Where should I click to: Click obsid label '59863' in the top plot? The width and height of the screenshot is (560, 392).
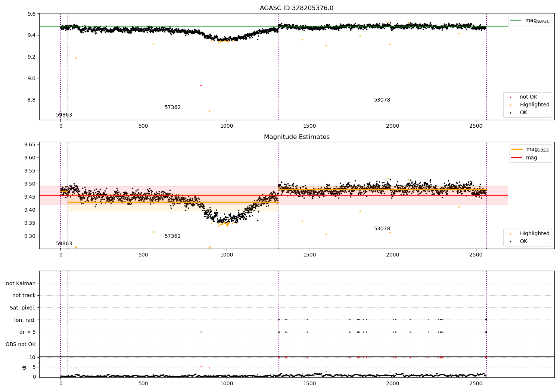(64, 115)
